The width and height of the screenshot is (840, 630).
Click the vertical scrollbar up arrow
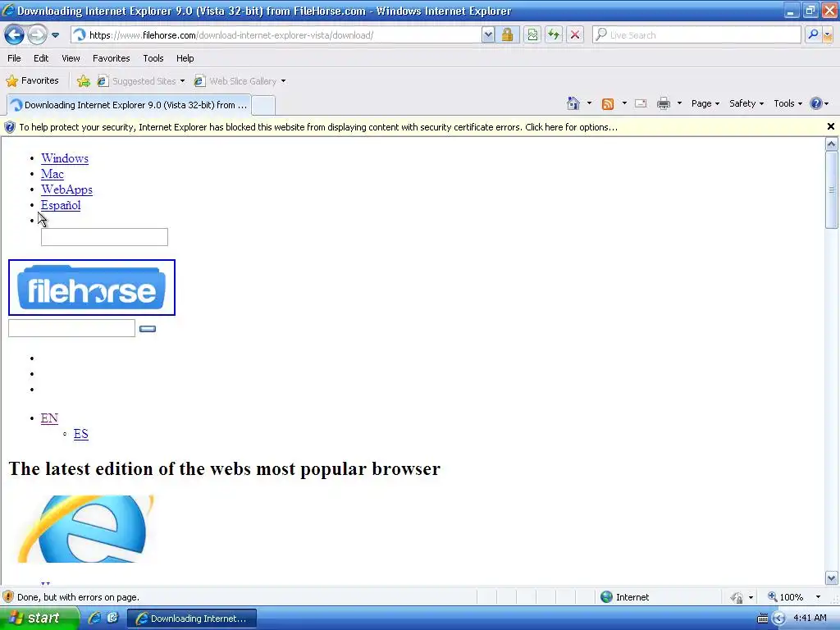point(832,144)
